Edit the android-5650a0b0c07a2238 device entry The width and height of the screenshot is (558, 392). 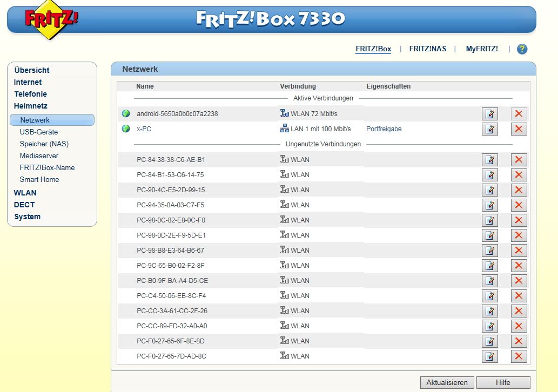pos(490,114)
